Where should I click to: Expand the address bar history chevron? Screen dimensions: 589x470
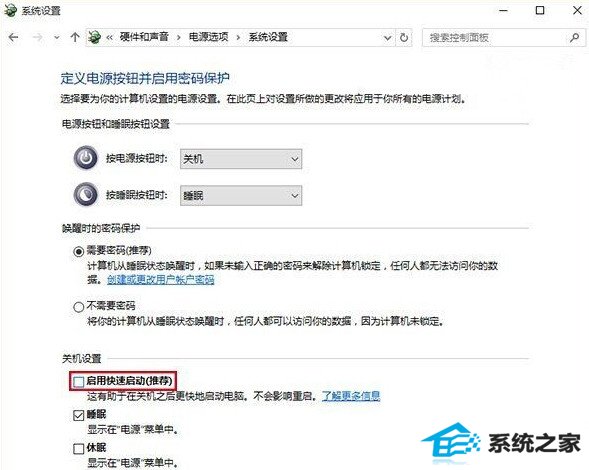coord(387,38)
